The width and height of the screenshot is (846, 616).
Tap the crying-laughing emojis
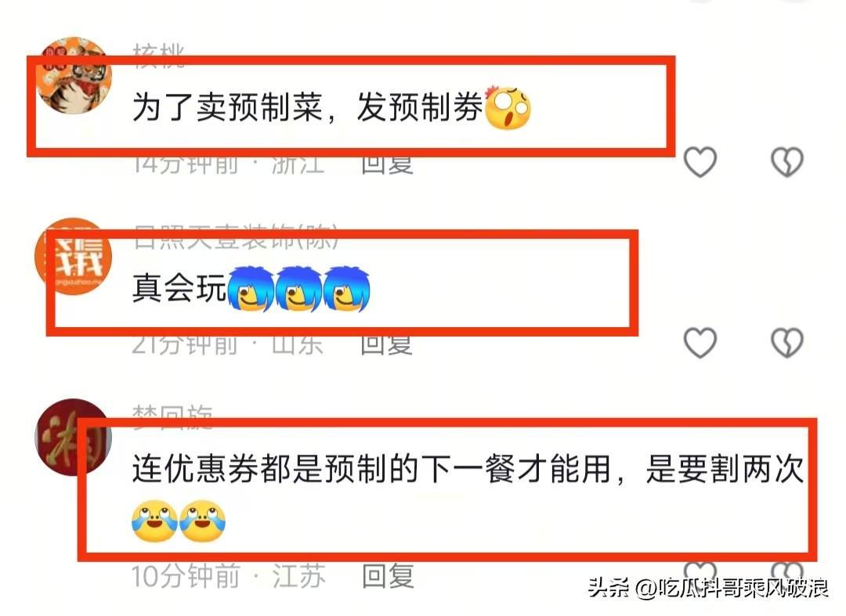click(x=179, y=521)
